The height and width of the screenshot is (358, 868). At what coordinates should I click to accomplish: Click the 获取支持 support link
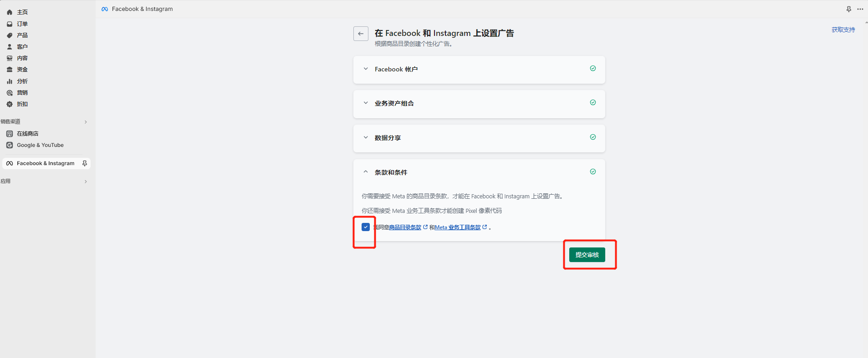pos(843,30)
